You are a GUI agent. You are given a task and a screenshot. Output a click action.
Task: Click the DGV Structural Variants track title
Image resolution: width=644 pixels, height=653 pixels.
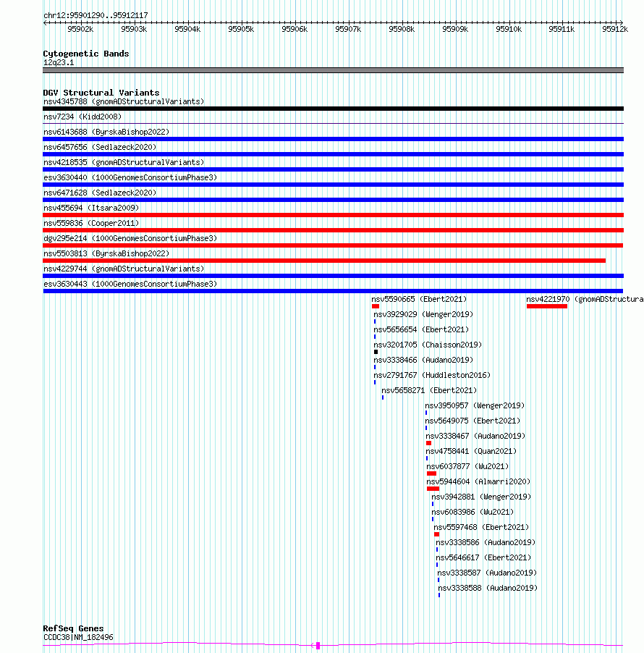[x=101, y=93]
